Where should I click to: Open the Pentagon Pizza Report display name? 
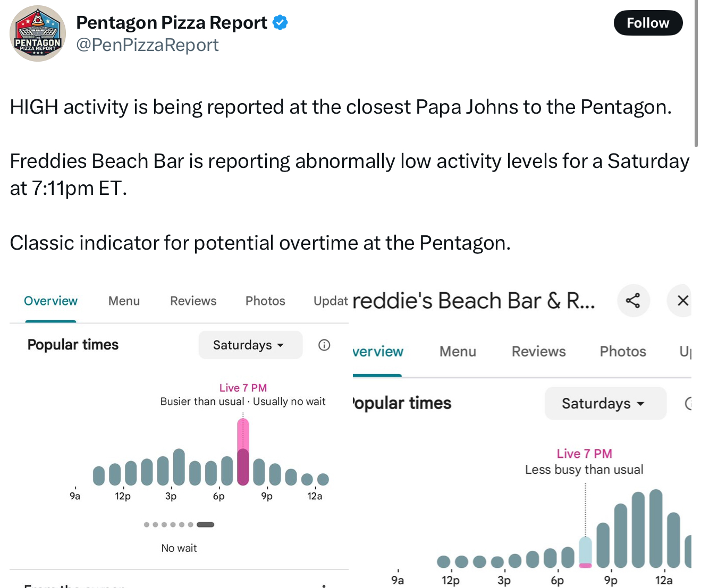(172, 22)
